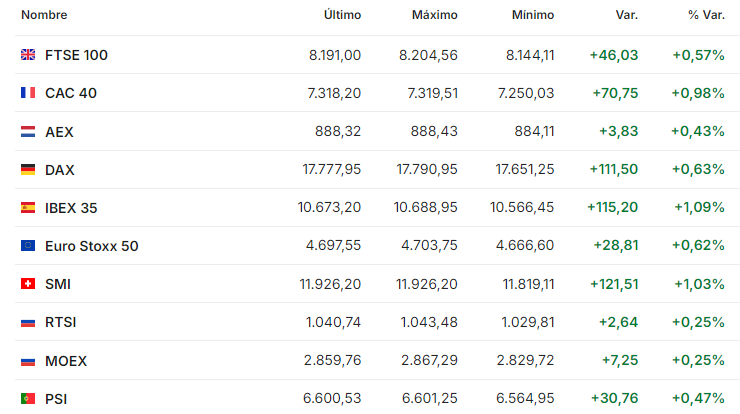The width and height of the screenshot is (740, 414).
Task: Click the Mínimo column header
Action: pos(533,15)
